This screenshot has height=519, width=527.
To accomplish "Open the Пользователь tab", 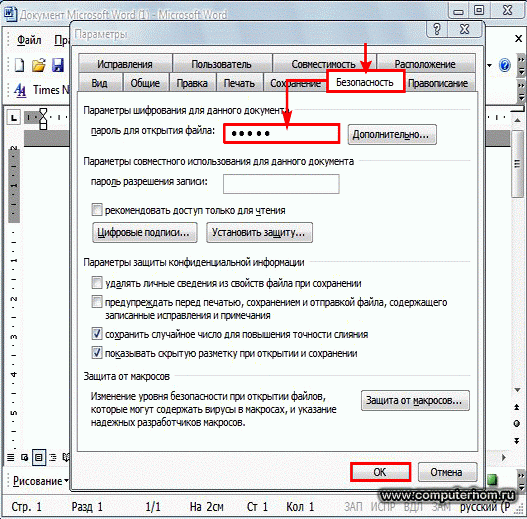I will 221,63.
